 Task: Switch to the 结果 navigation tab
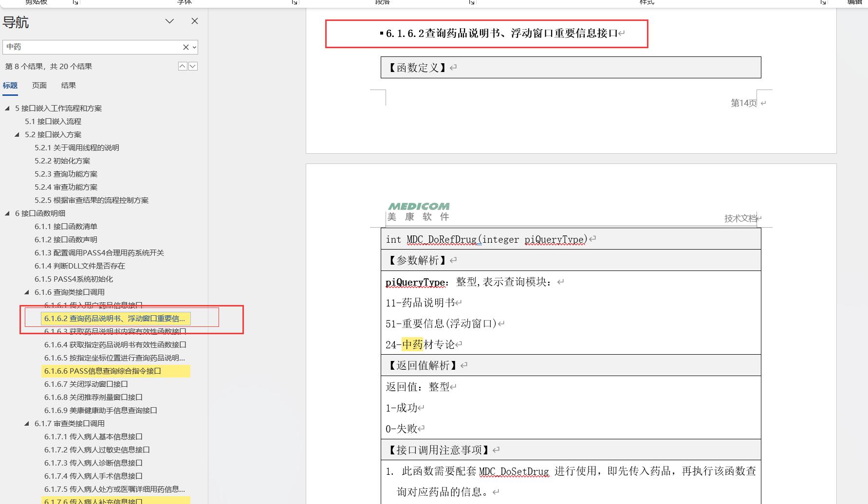point(69,86)
